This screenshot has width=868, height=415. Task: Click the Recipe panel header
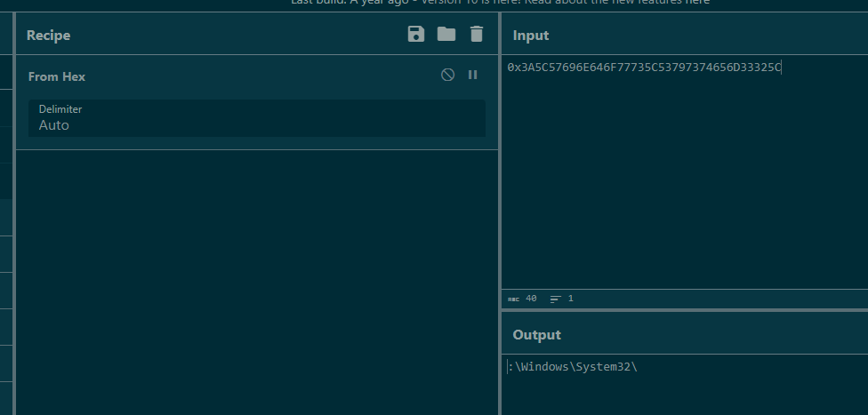[x=48, y=36]
